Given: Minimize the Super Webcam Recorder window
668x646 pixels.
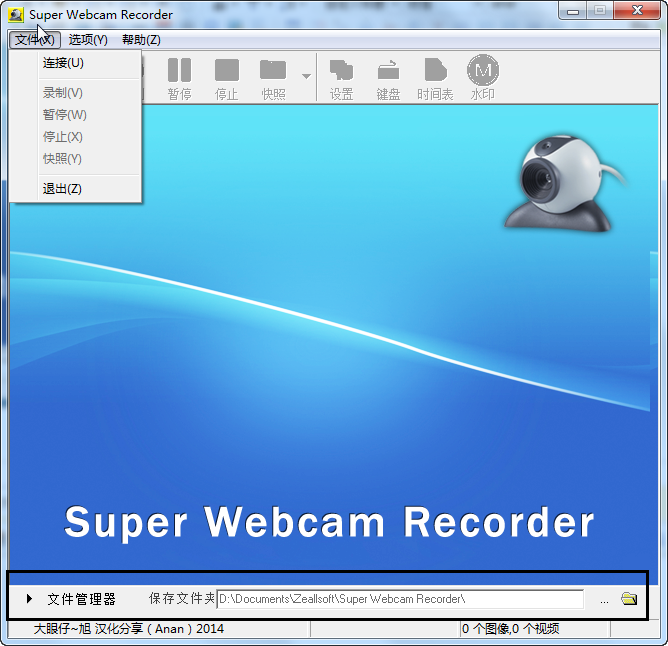Looking at the screenshot, I should (x=573, y=11).
